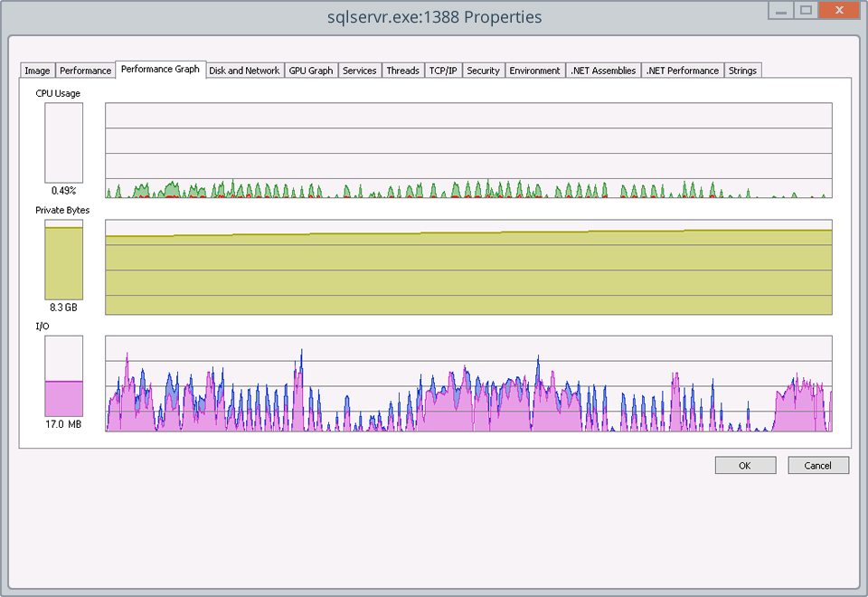Show the Environment tab
The width and height of the screenshot is (868, 597).
(534, 71)
